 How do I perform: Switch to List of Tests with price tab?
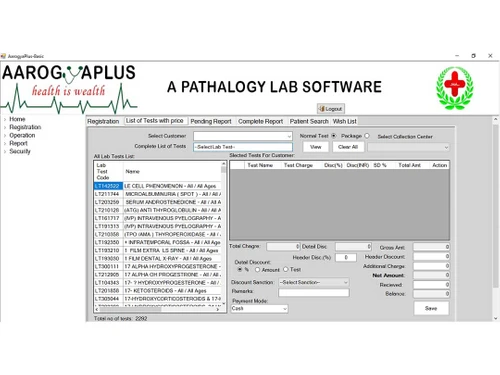(x=155, y=121)
